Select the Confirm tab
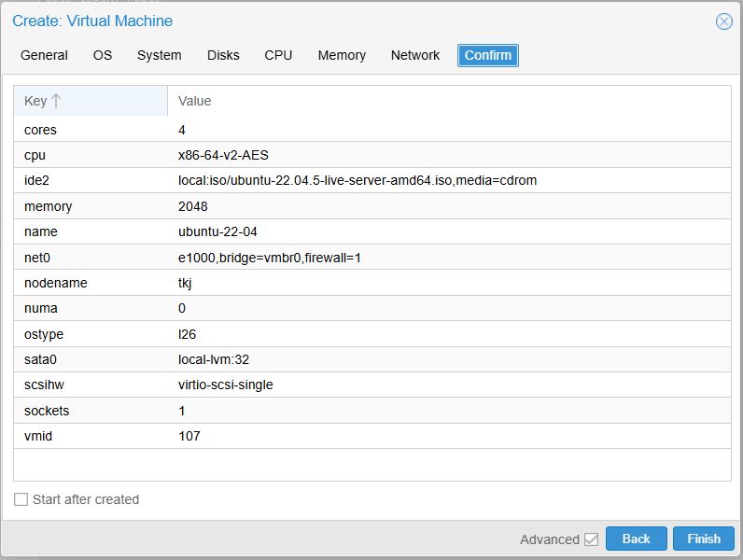The width and height of the screenshot is (743, 560). point(487,55)
